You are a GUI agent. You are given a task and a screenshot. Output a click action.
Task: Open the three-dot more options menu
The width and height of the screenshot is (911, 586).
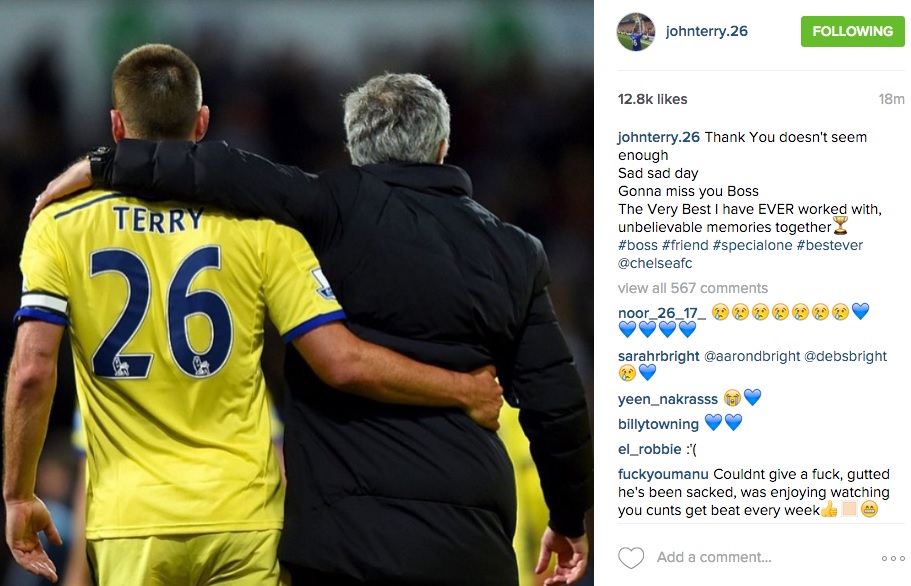coord(893,558)
